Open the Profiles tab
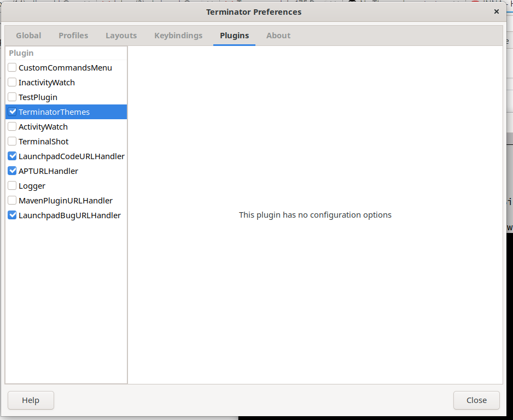Viewport: 513px width, 420px height. coord(73,35)
